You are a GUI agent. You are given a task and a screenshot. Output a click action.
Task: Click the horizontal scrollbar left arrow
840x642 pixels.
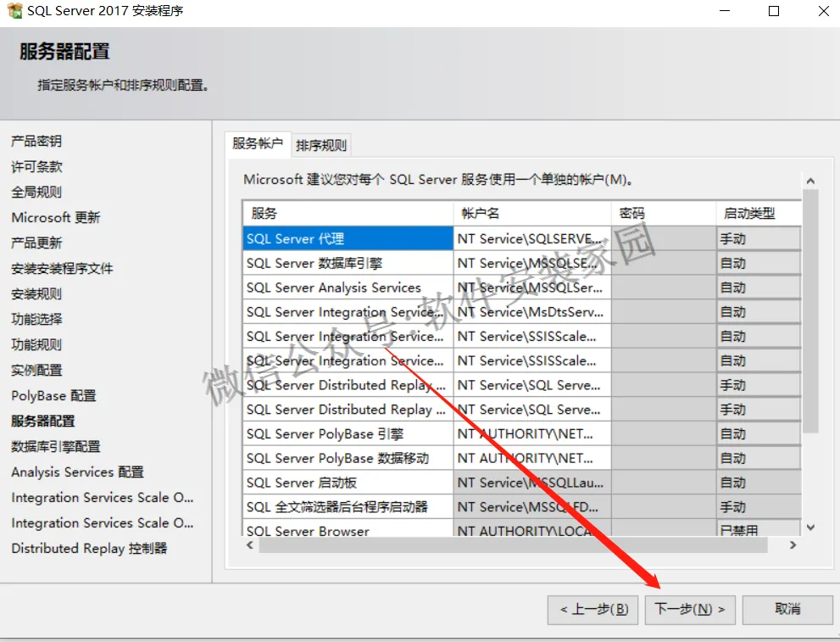pos(250,545)
